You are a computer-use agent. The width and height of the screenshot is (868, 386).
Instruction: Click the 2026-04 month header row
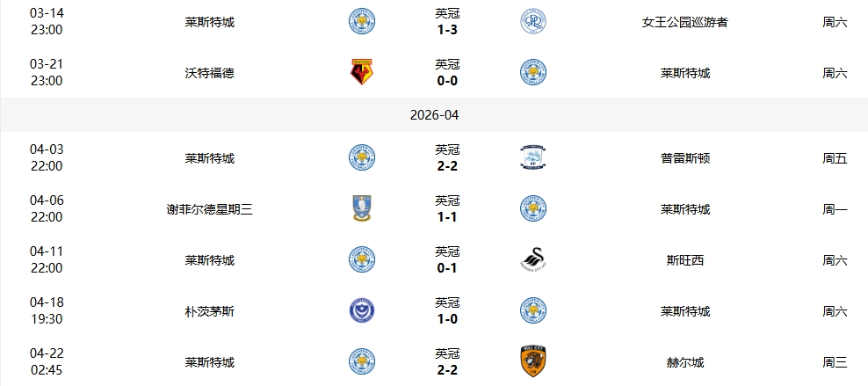[x=434, y=115]
